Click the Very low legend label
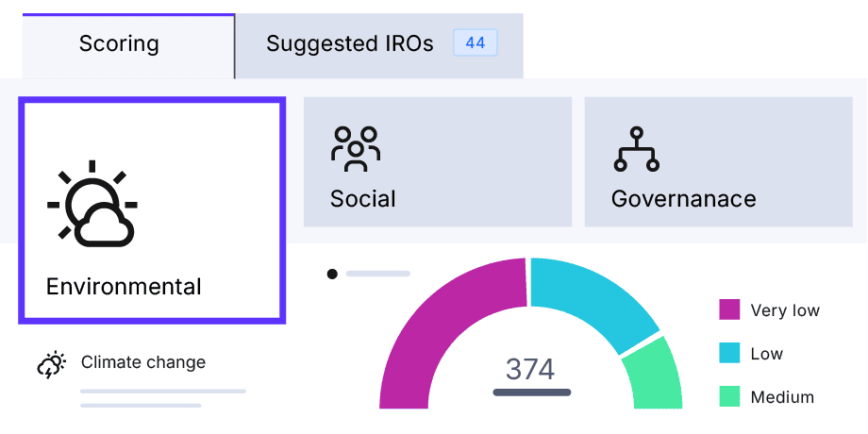The height and width of the screenshot is (434, 868). pyautogui.click(x=785, y=310)
